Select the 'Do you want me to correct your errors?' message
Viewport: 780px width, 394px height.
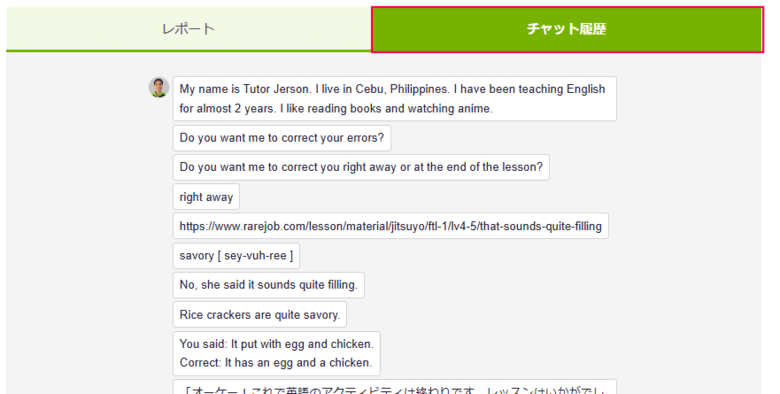[x=282, y=138]
